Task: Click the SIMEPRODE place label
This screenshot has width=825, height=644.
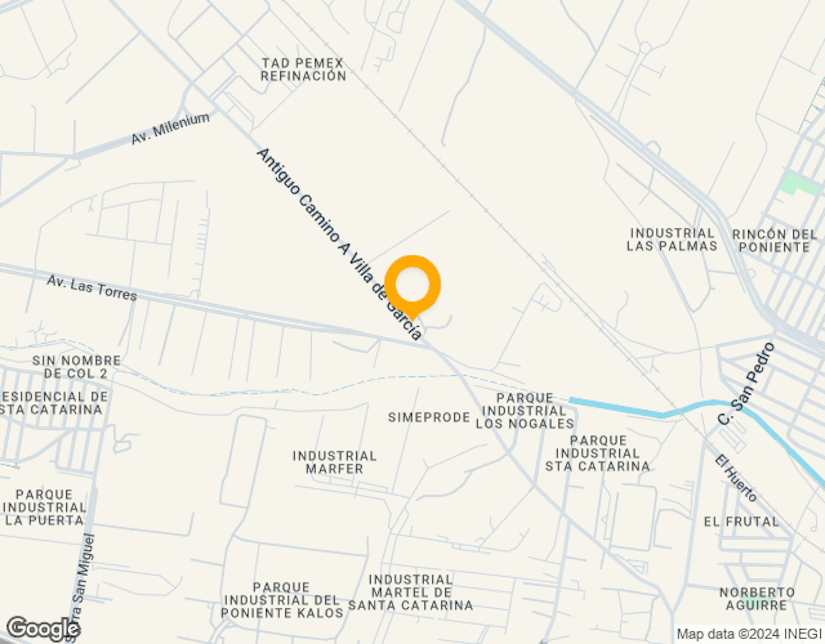Action: coord(429,417)
